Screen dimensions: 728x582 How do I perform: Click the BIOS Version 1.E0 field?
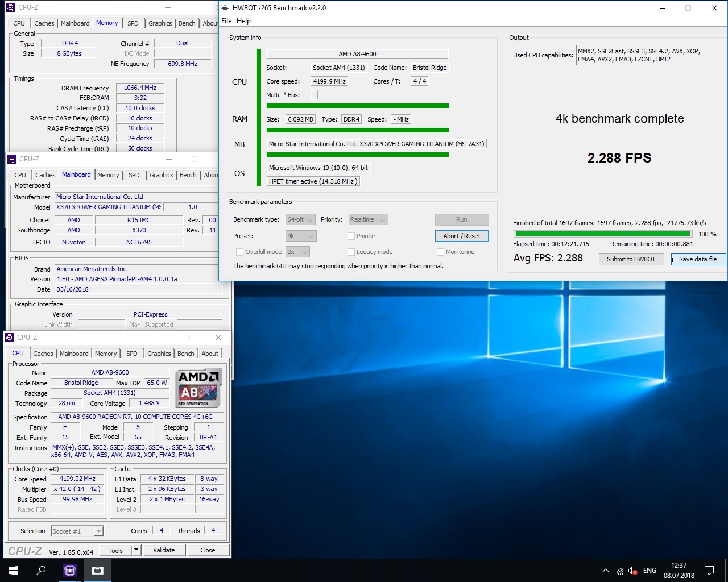click(x=138, y=279)
